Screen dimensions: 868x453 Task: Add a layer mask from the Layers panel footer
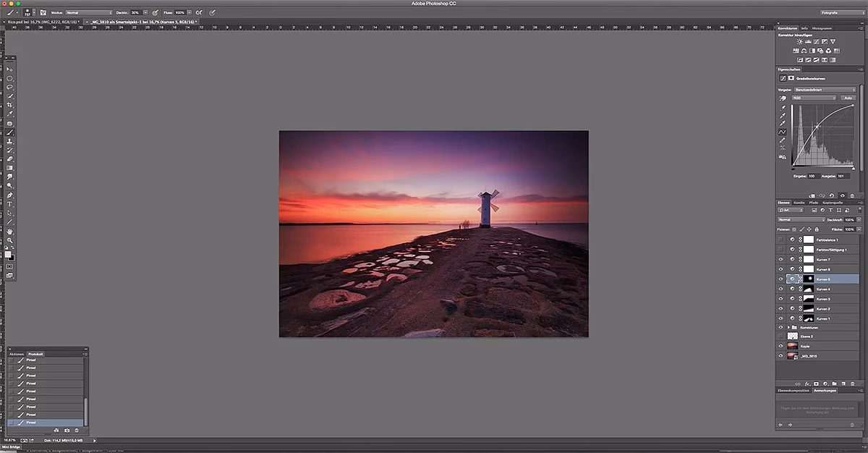click(817, 384)
